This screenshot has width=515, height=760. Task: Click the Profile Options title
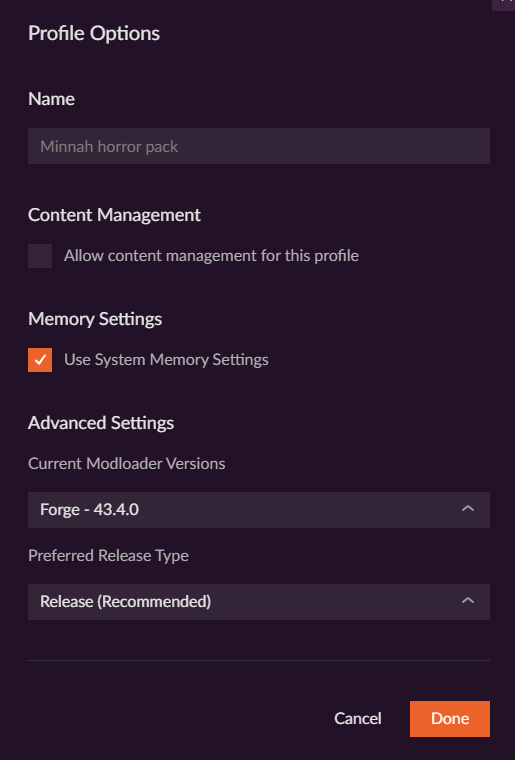point(94,33)
